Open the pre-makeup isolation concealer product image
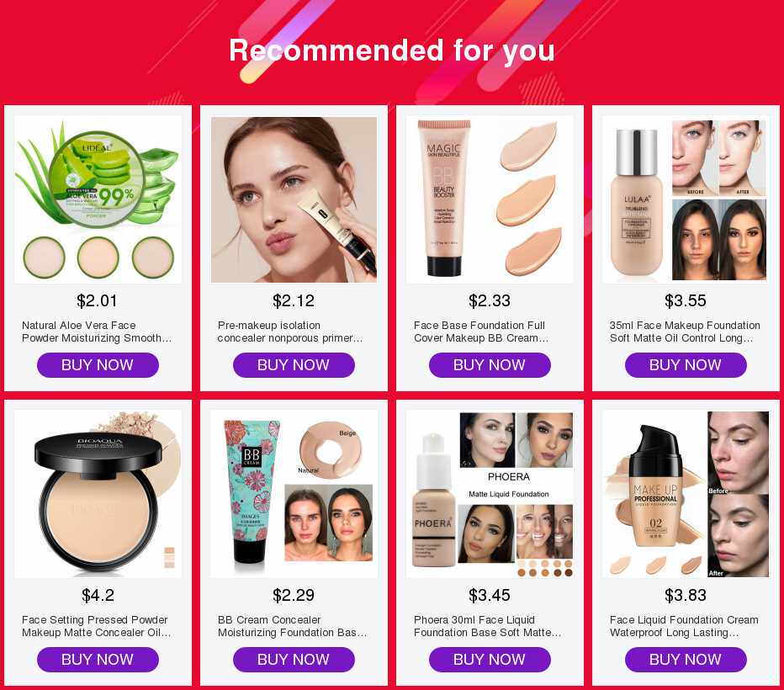 (x=294, y=199)
